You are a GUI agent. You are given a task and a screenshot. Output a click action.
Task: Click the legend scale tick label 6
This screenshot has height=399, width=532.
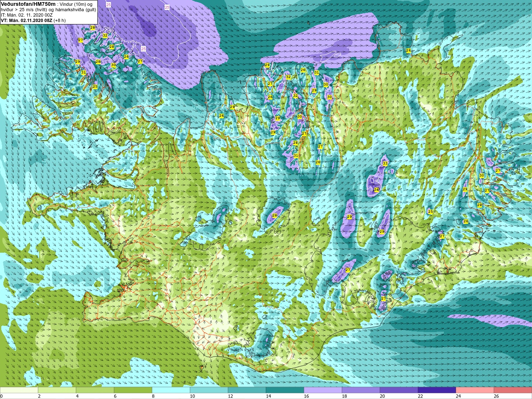coord(116,396)
